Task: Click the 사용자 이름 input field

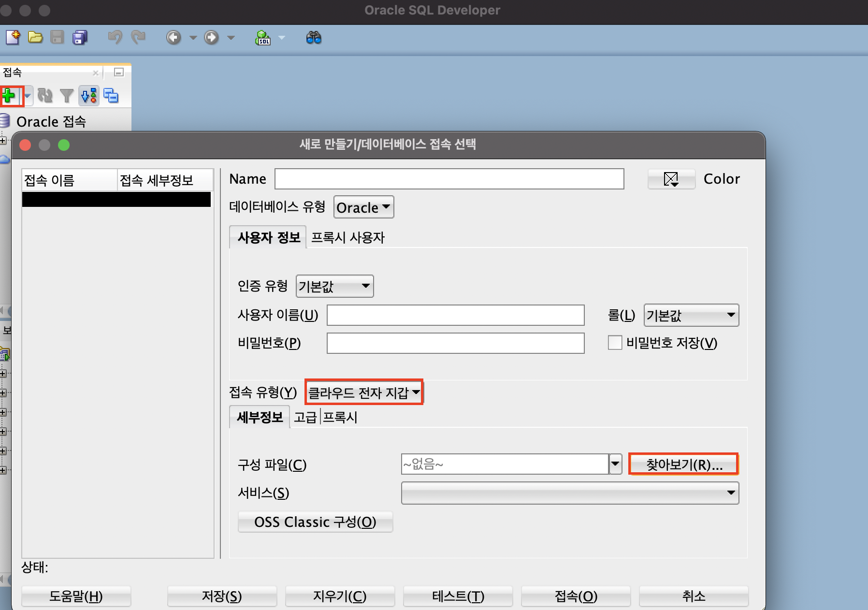Action: (455, 315)
